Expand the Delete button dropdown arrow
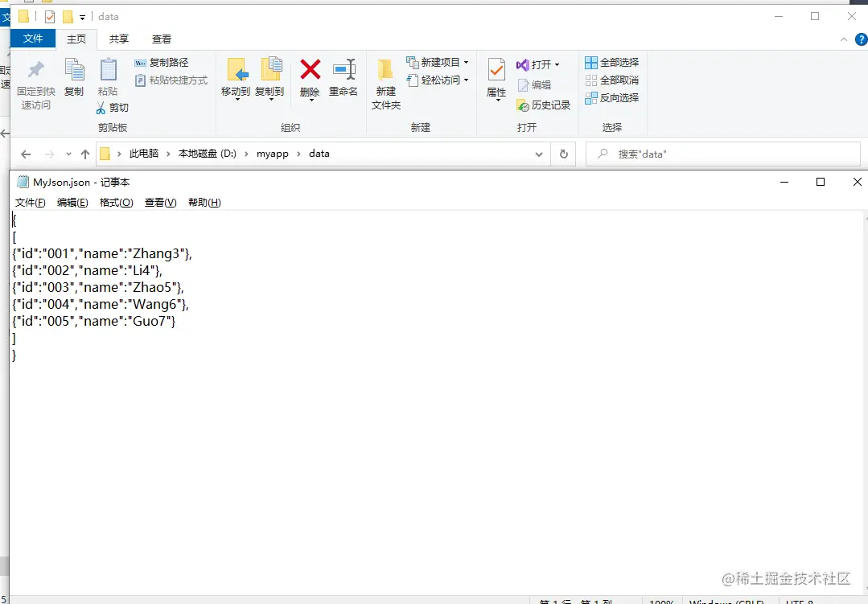868x604 pixels. click(310, 98)
